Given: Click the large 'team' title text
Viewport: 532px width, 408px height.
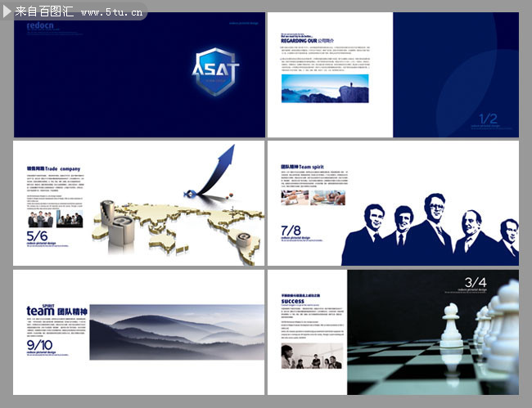Looking at the screenshot, I should click(40, 311).
